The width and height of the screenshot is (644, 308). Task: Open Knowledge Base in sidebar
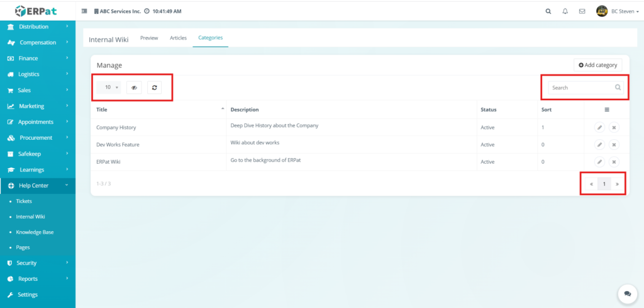[x=35, y=232]
